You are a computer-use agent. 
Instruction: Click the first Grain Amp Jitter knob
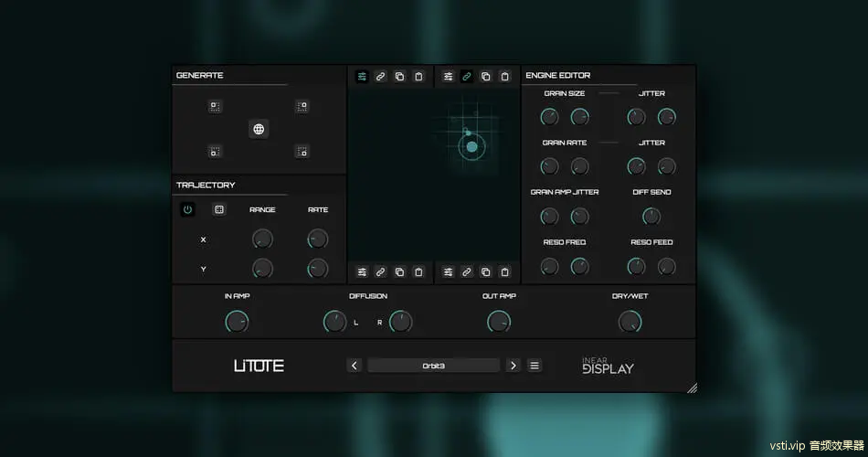tap(549, 216)
